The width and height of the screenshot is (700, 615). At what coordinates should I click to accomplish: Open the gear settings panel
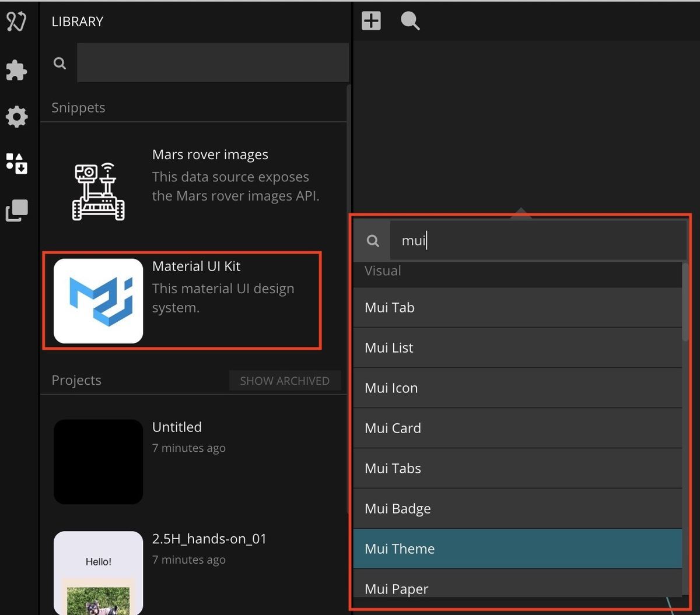pyautogui.click(x=16, y=117)
